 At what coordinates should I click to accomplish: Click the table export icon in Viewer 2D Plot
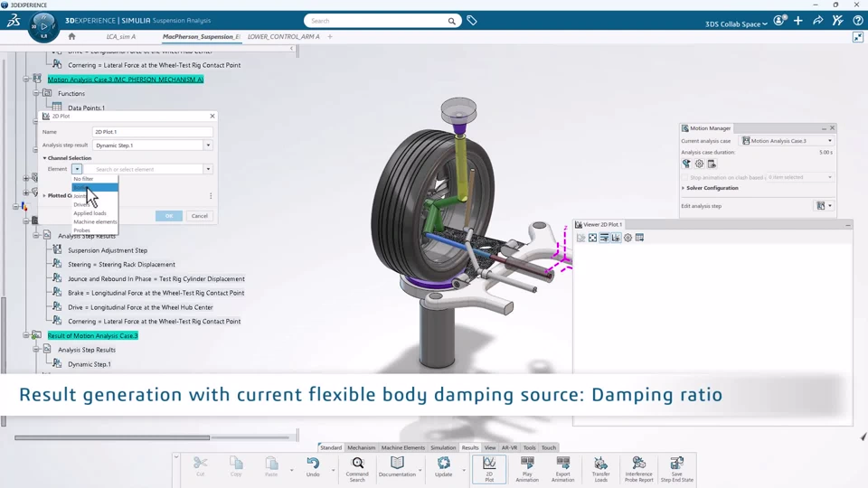point(639,238)
